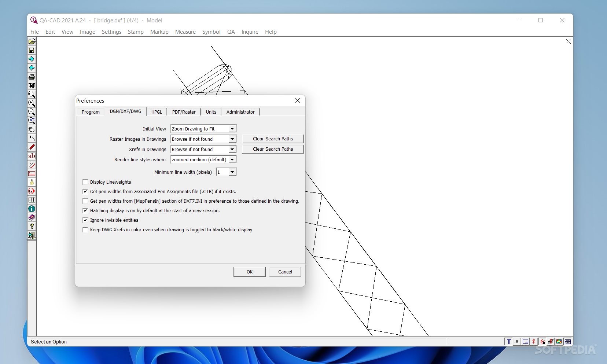Close the Preferences dialog with X
Screen dimensions: 607x364
[298, 100]
